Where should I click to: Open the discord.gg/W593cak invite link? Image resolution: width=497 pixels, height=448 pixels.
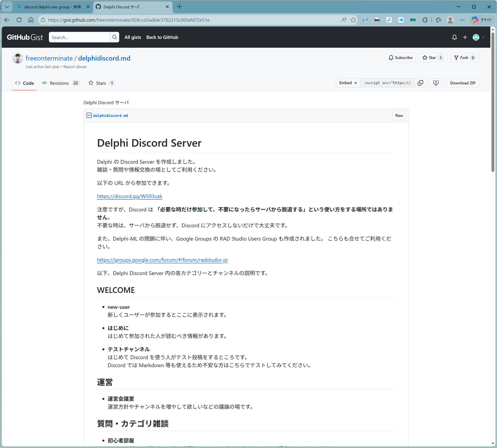coord(129,196)
